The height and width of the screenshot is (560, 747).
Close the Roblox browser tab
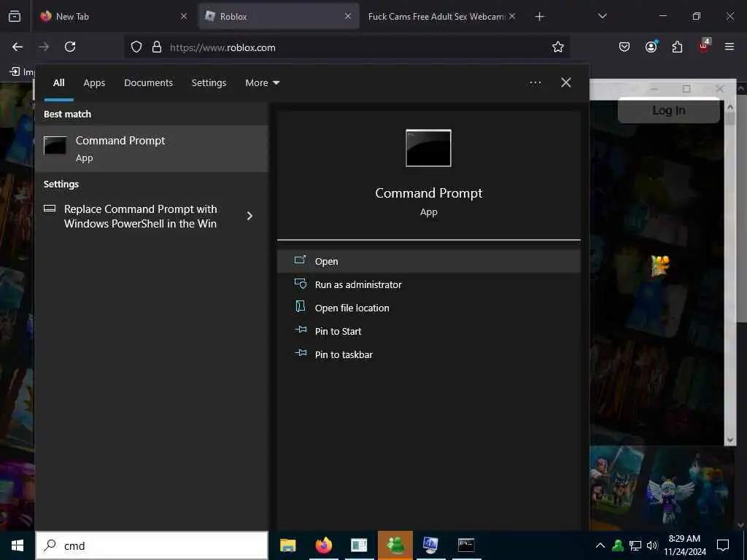coord(348,16)
